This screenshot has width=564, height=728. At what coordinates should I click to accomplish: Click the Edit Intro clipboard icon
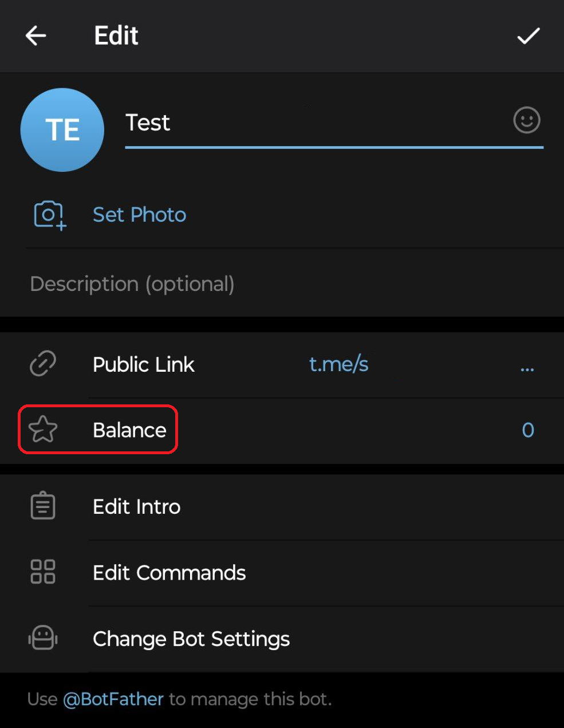coord(43,506)
